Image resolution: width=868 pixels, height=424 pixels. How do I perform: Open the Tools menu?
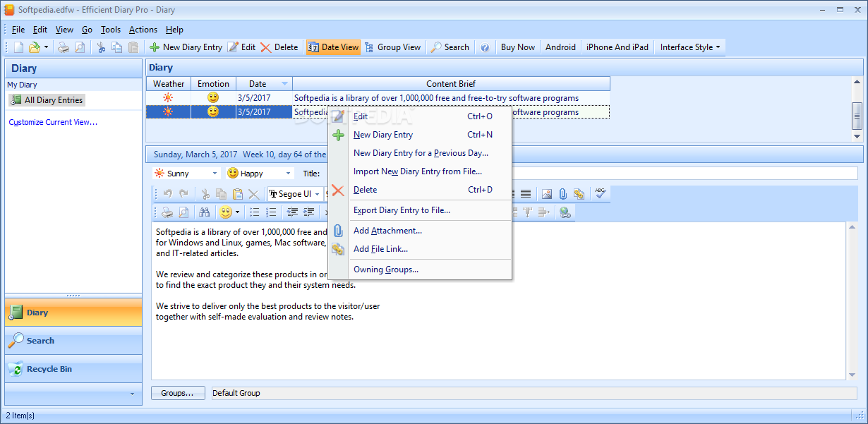tap(111, 30)
